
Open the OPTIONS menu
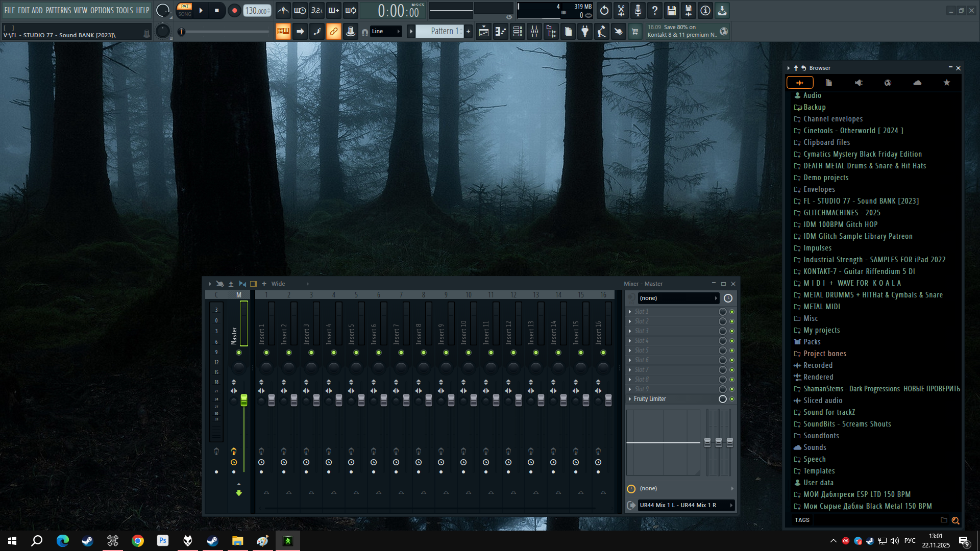tap(102, 10)
